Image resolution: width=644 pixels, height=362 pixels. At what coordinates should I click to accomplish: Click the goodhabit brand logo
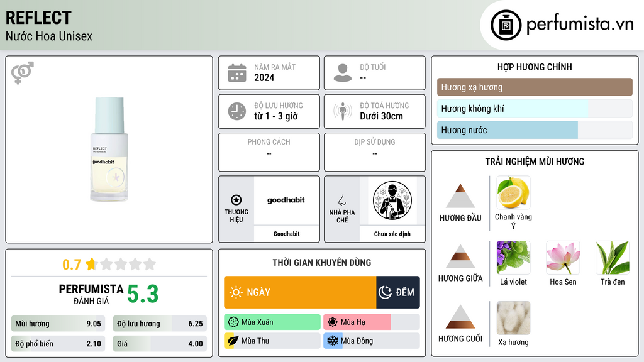click(x=286, y=200)
